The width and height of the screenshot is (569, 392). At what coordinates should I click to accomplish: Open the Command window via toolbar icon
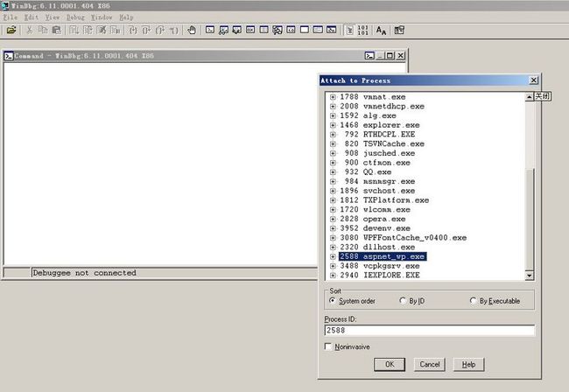click(x=210, y=30)
